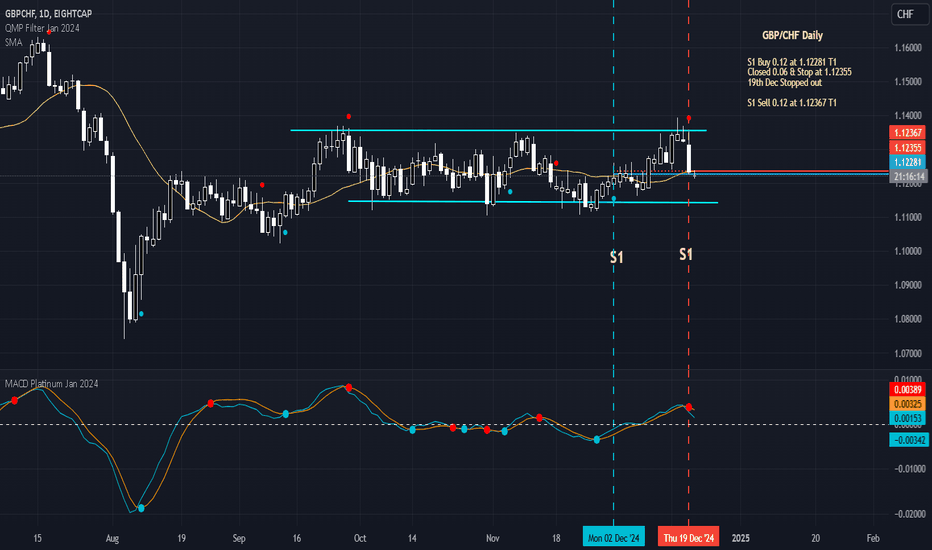Click the red 0.00389 MACD value label

point(908,390)
